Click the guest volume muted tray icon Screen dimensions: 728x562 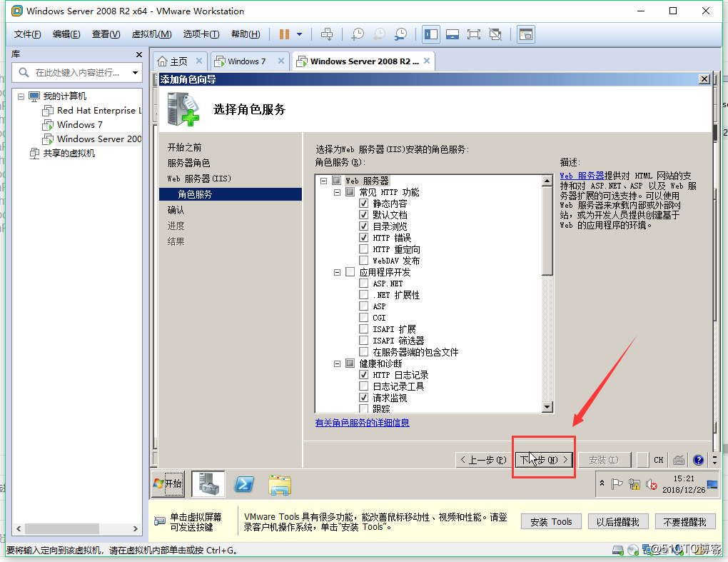(x=652, y=484)
